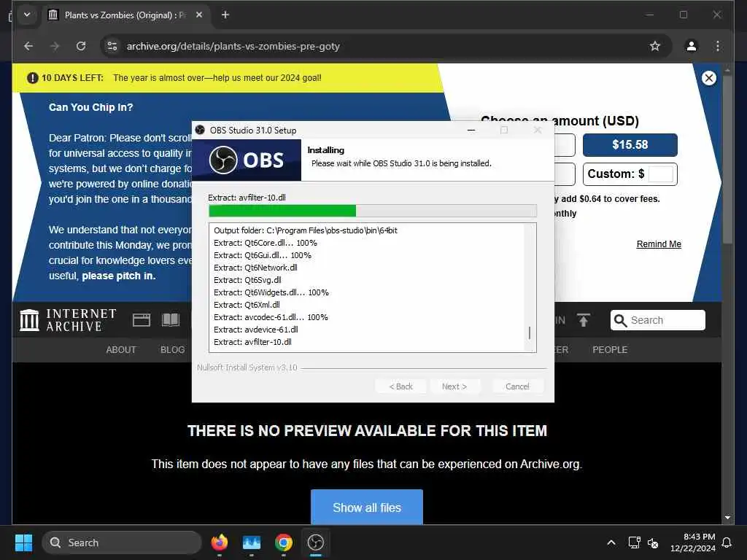Open the BLOG menu item

172,349
